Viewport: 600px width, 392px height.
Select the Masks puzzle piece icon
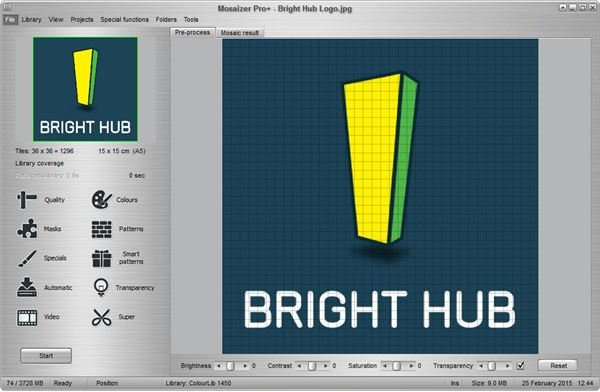tap(27, 229)
